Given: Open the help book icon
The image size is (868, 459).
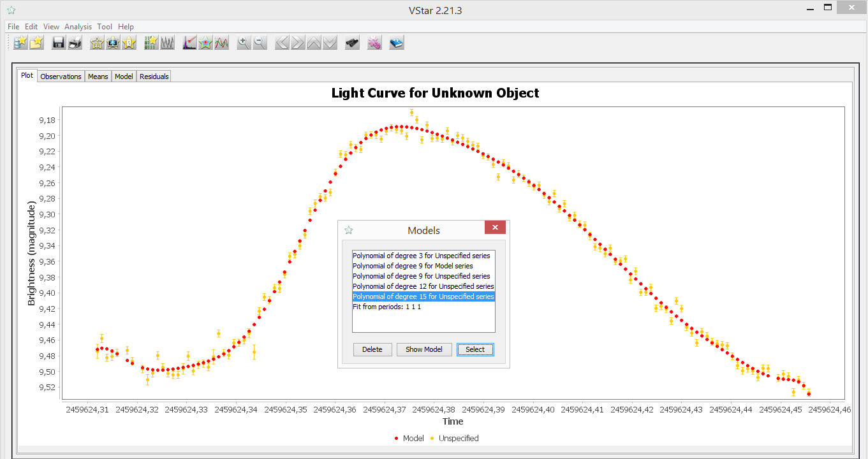Looking at the screenshot, I should click(x=397, y=43).
